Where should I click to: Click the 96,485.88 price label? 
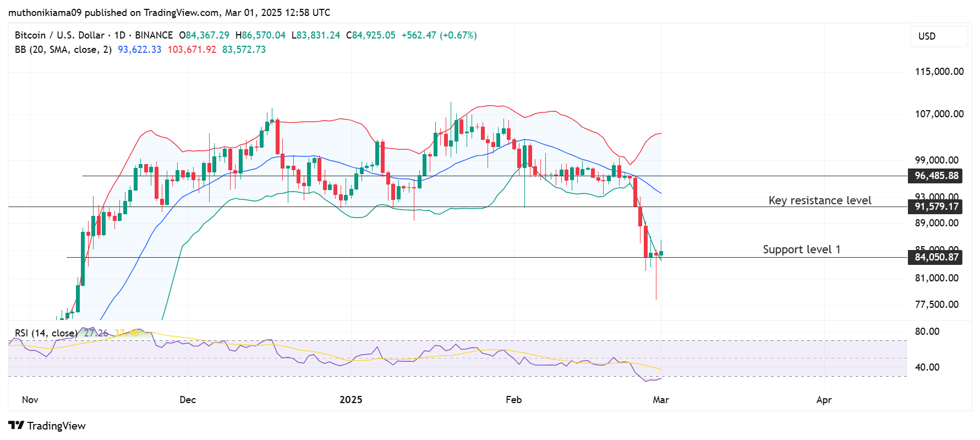coord(936,176)
